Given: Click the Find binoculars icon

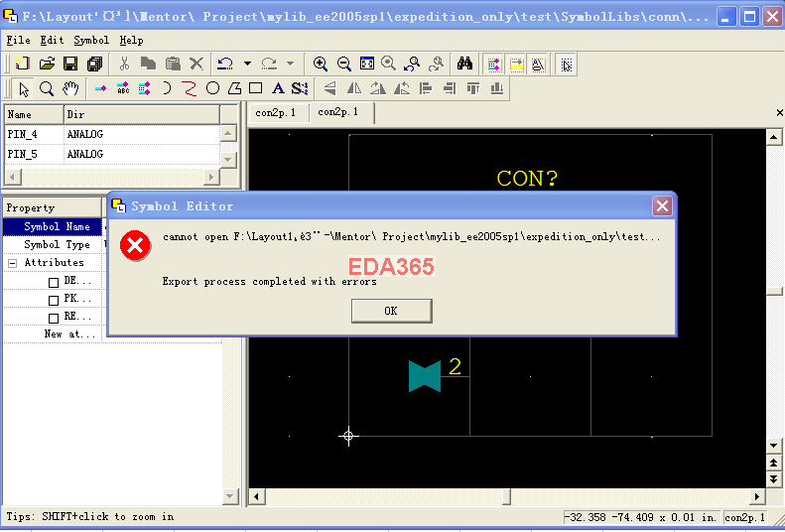Looking at the screenshot, I should tap(464, 64).
